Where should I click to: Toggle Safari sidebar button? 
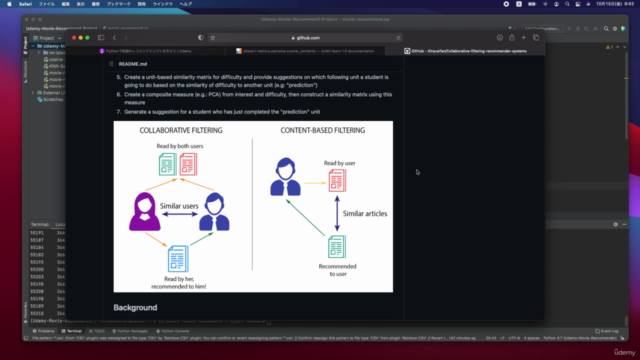[101, 38]
